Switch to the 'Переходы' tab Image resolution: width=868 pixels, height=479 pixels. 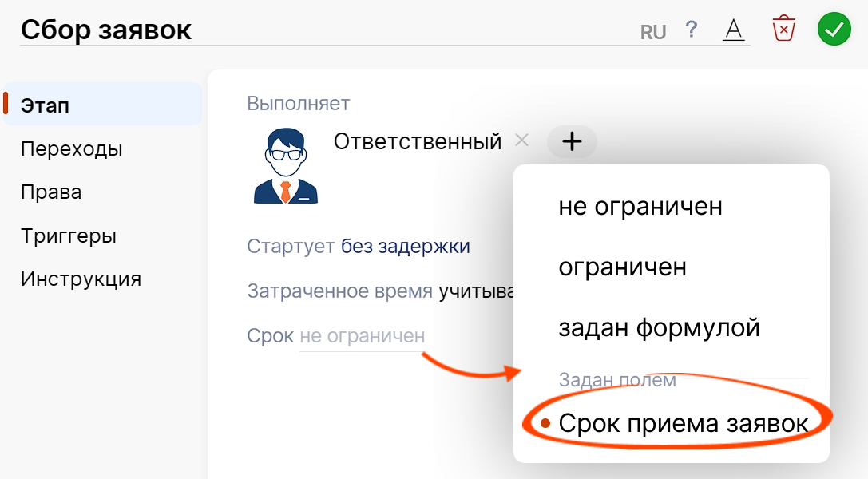tap(71, 148)
